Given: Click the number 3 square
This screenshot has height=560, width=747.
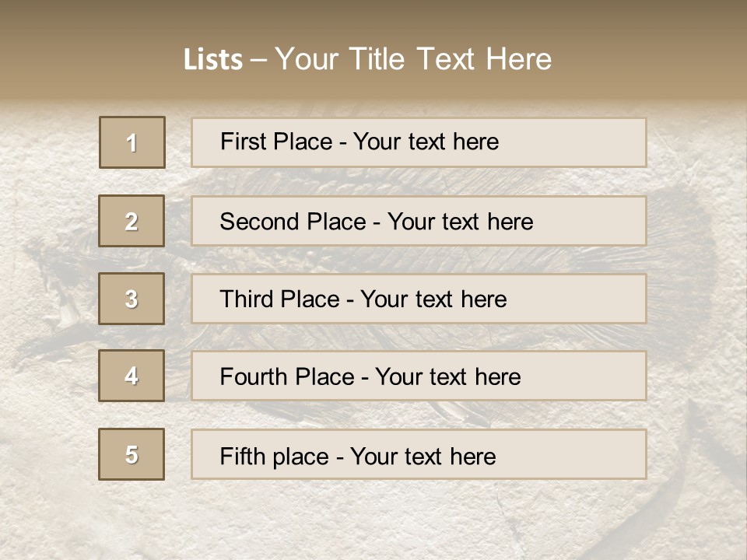Looking at the screenshot, I should tap(132, 299).
